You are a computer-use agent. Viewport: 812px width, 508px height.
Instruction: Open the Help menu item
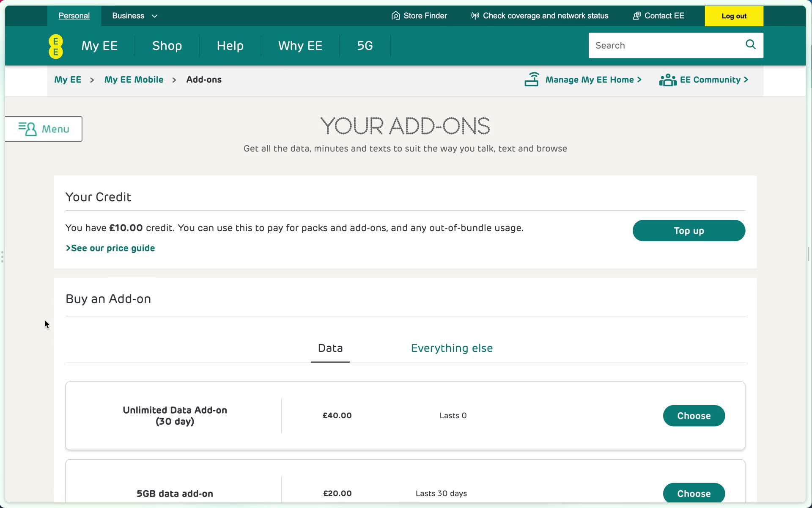click(230, 46)
